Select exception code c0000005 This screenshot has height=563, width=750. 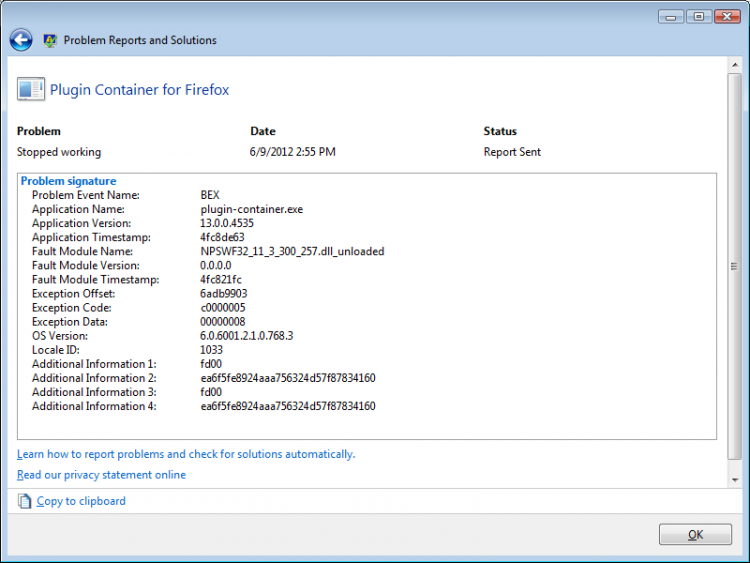(223, 308)
